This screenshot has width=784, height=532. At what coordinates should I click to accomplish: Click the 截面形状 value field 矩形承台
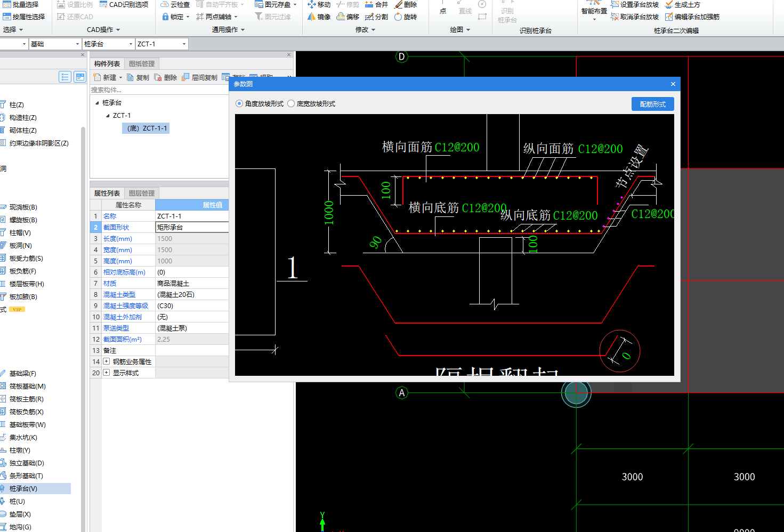point(192,227)
